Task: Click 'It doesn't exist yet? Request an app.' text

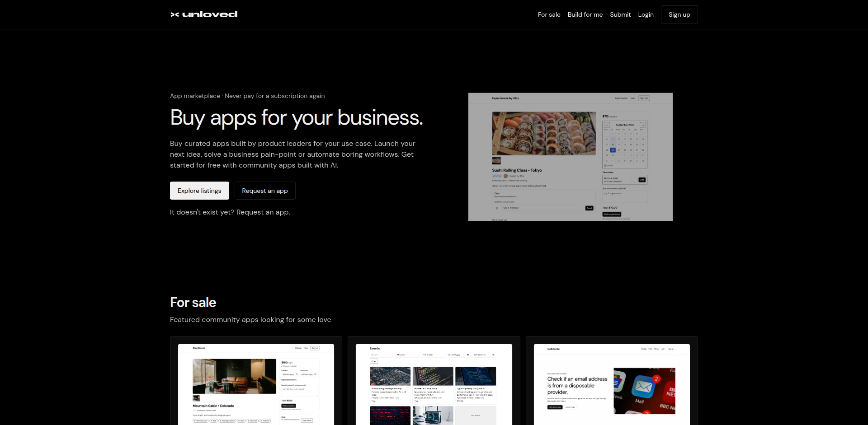Action: [230, 212]
